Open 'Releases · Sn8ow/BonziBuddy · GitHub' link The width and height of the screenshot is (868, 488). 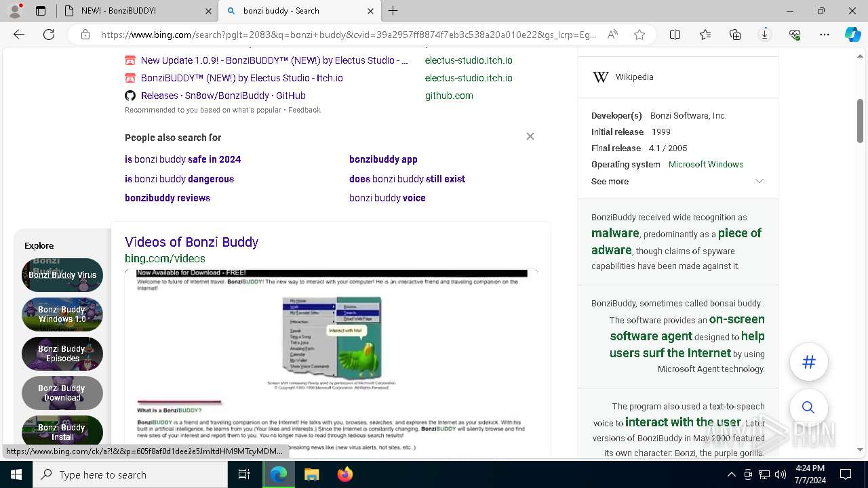(x=223, y=96)
